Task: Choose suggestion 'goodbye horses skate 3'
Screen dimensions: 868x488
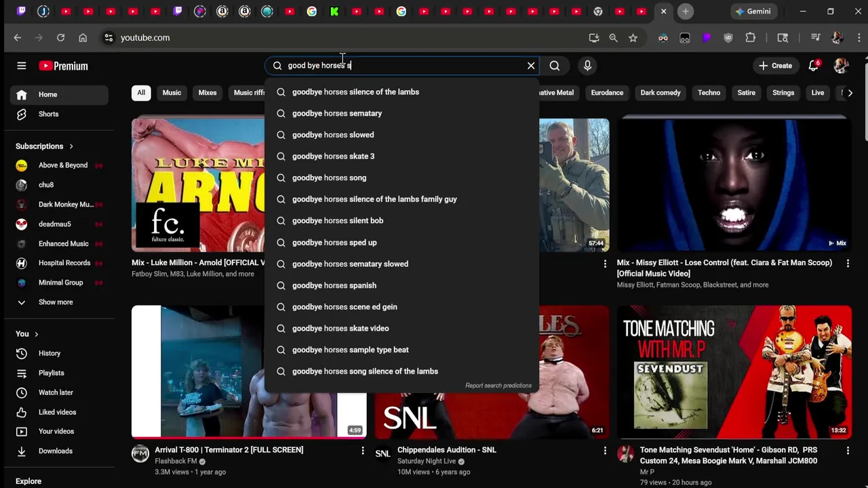Action: 401,157
